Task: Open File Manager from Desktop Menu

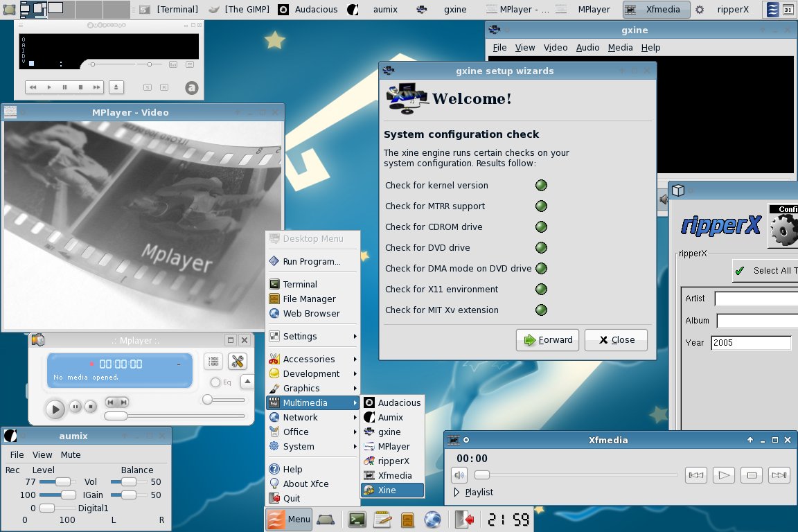Action: coord(312,299)
